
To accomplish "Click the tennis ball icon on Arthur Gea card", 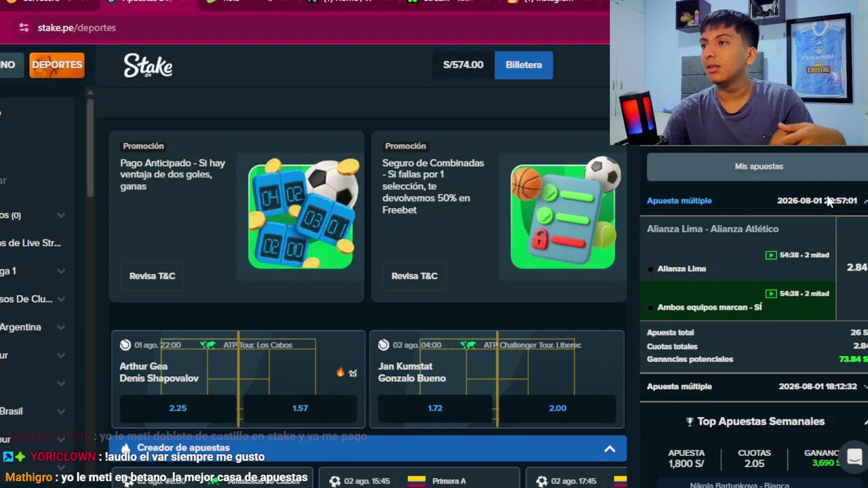I will pyautogui.click(x=125, y=345).
